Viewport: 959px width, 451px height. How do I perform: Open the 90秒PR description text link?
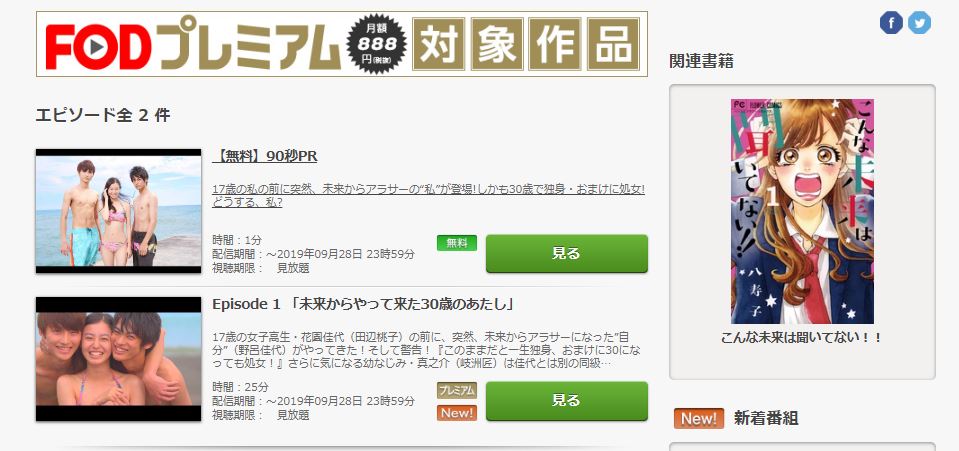pyautogui.click(x=429, y=196)
